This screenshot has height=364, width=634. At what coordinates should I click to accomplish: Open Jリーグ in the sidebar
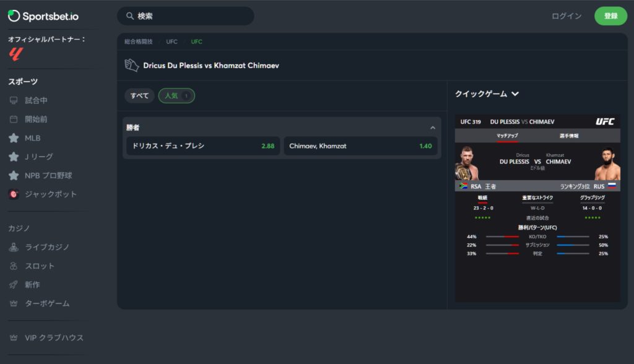point(39,157)
